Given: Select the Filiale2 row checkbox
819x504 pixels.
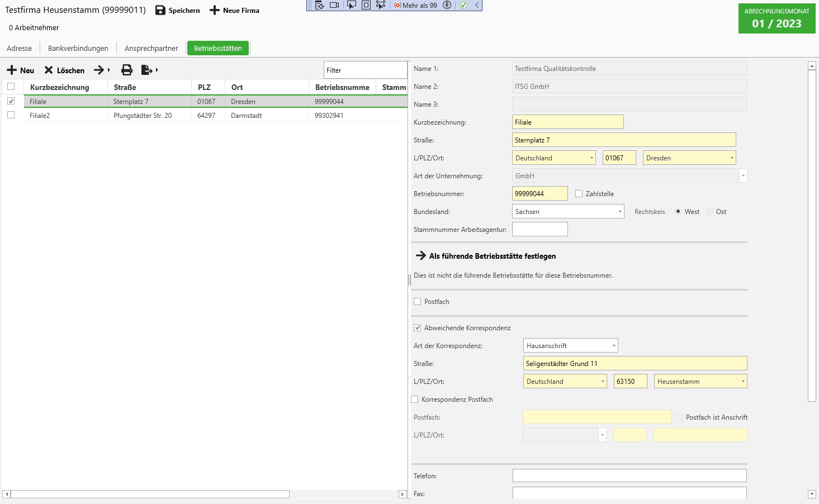Looking at the screenshot, I should (11, 115).
